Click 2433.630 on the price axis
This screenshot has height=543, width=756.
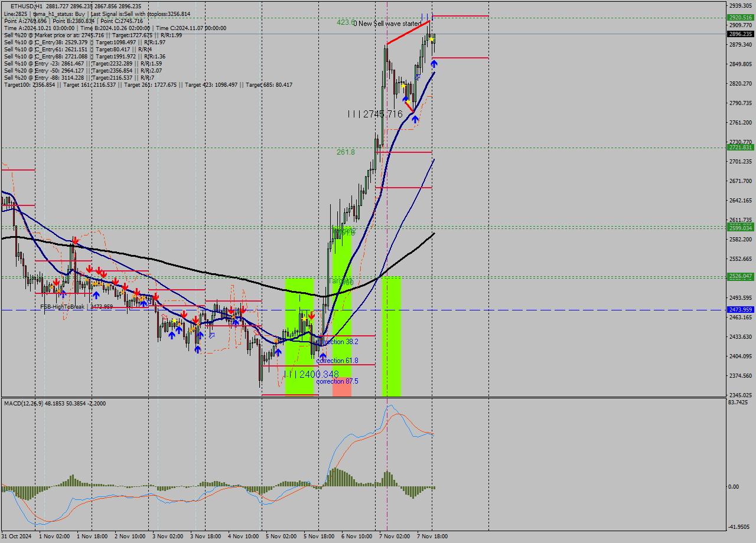pyautogui.click(x=741, y=336)
